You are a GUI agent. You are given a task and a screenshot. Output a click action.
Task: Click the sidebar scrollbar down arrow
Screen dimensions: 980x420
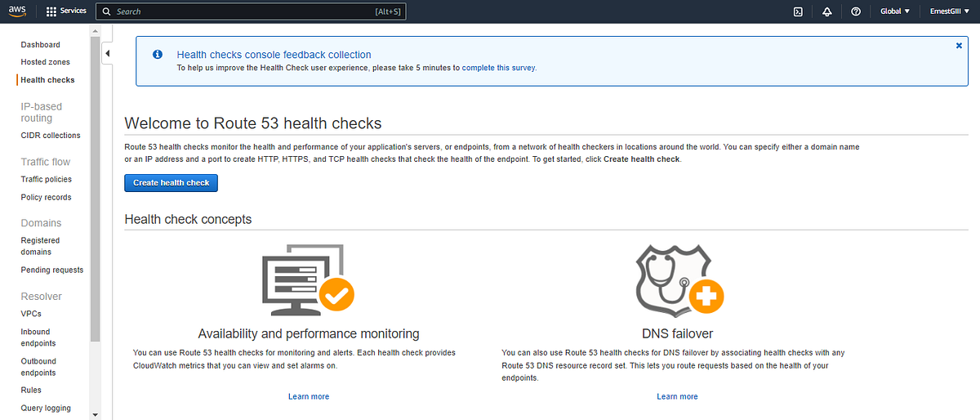[95, 414]
